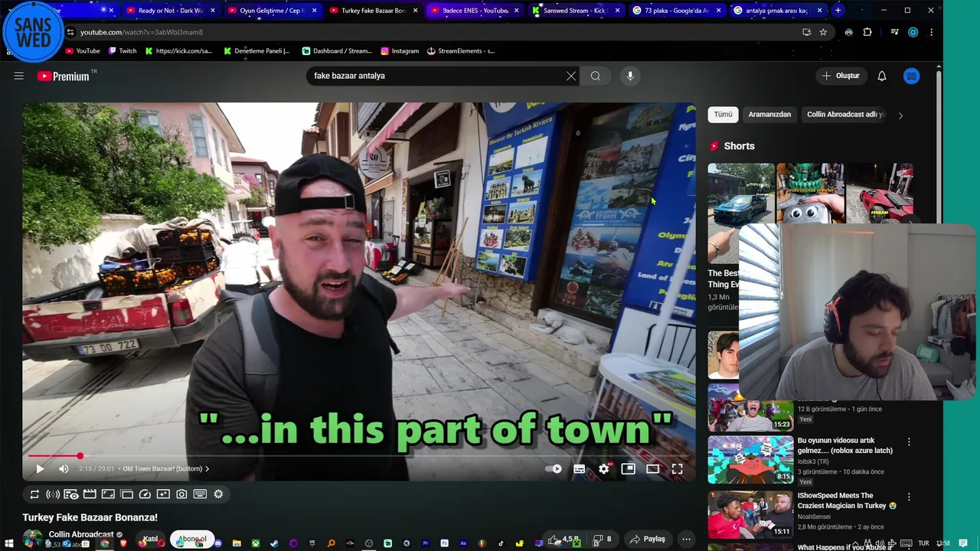This screenshot has width=980, height=551.
Task: Open options menu for Bu oyunun videosu
Action: tap(909, 442)
